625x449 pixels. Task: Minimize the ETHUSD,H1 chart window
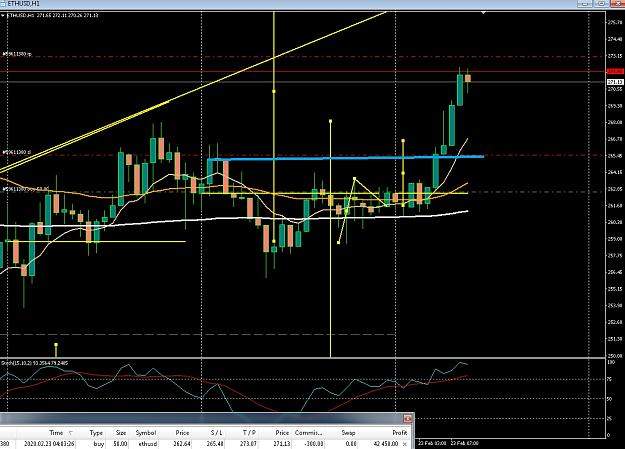pyautogui.click(x=585, y=4)
